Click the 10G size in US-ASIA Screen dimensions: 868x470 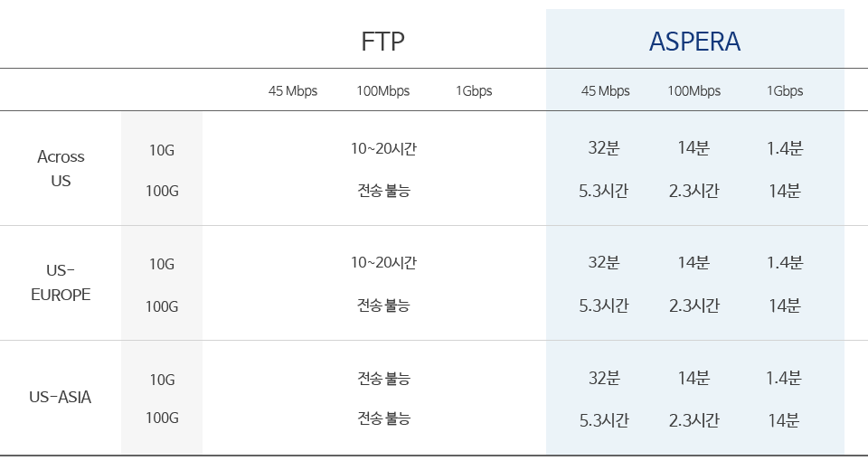click(162, 380)
